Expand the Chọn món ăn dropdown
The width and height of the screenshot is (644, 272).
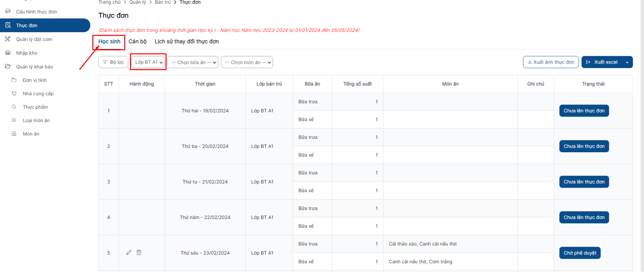pos(247,62)
